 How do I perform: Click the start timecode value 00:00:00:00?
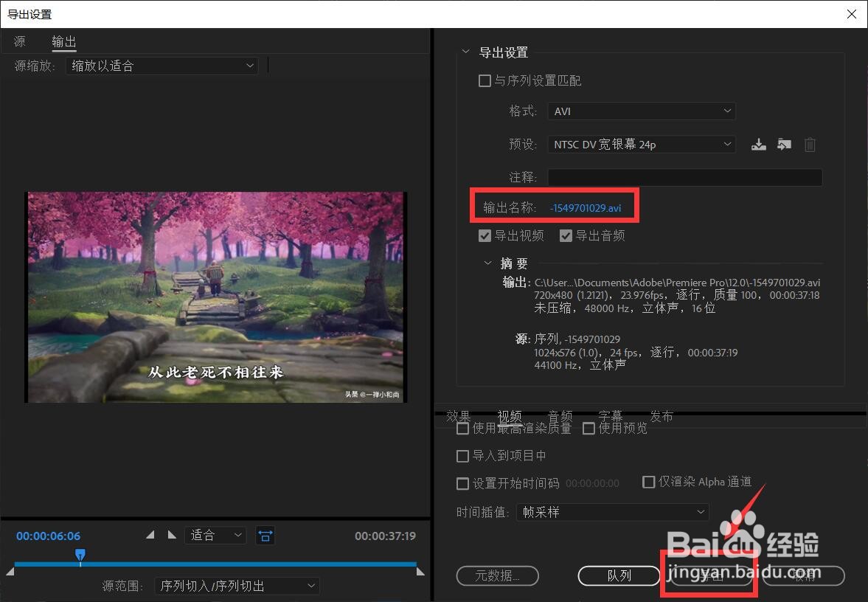(x=592, y=483)
